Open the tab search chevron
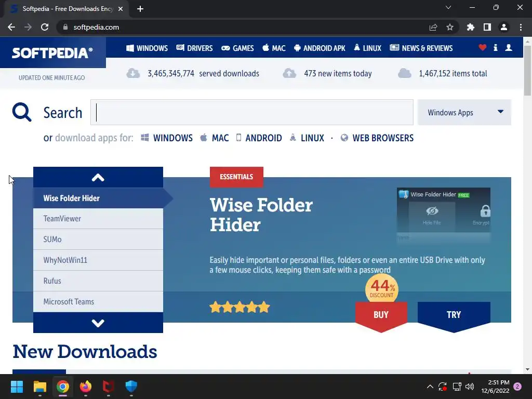This screenshot has height=399, width=532. coord(448,7)
